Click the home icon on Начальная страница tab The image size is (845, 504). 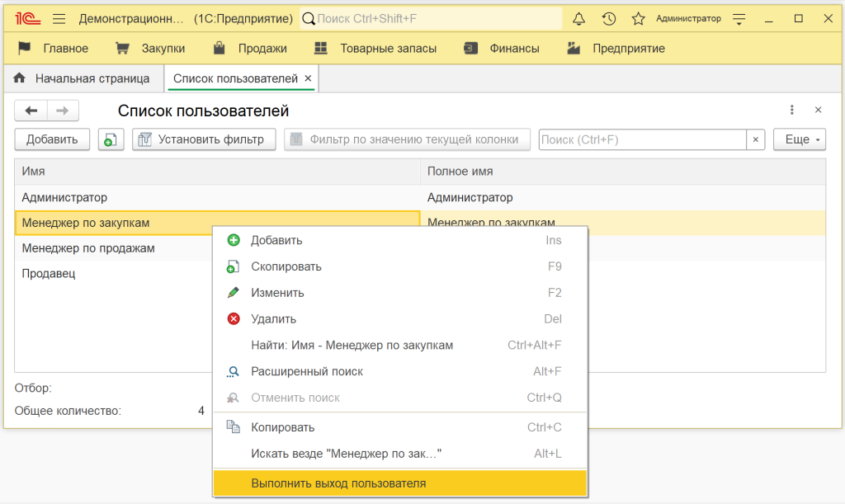click(x=20, y=78)
